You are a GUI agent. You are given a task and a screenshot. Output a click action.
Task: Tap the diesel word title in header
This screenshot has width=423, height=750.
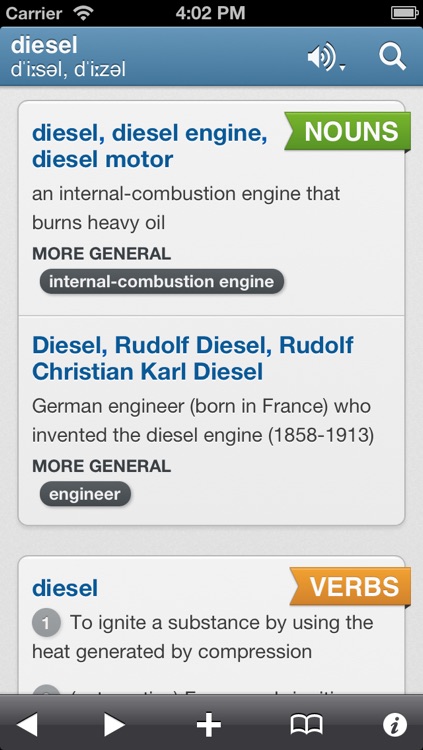pos(44,45)
